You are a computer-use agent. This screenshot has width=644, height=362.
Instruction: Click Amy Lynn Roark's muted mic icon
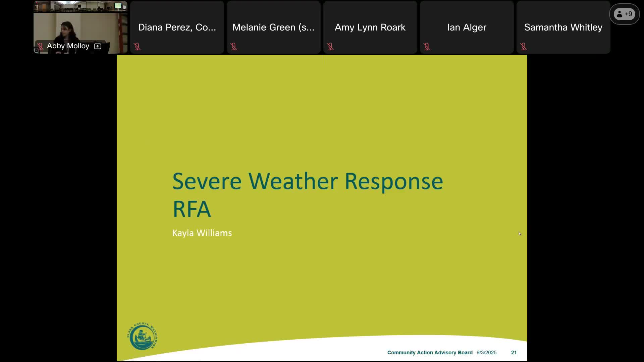pyautogui.click(x=330, y=47)
